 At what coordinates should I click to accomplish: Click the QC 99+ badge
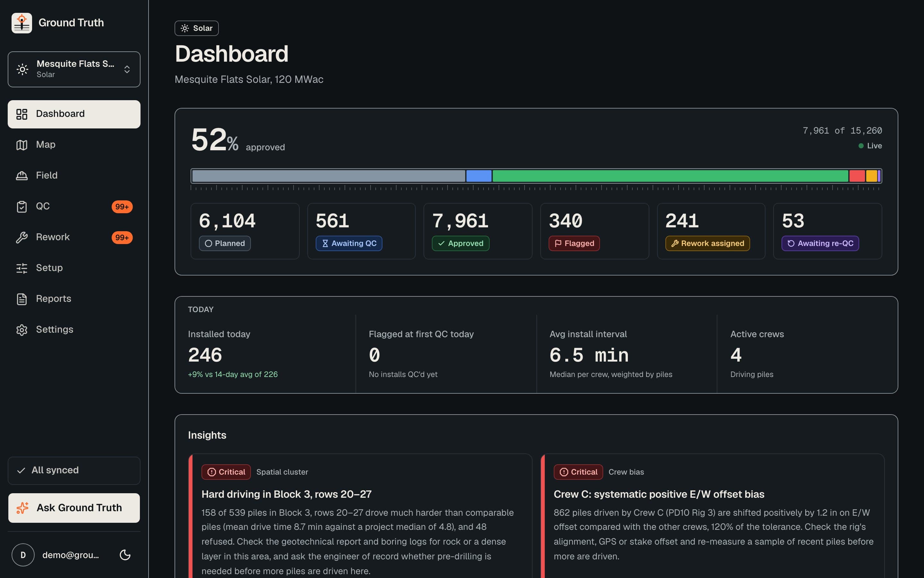122,207
